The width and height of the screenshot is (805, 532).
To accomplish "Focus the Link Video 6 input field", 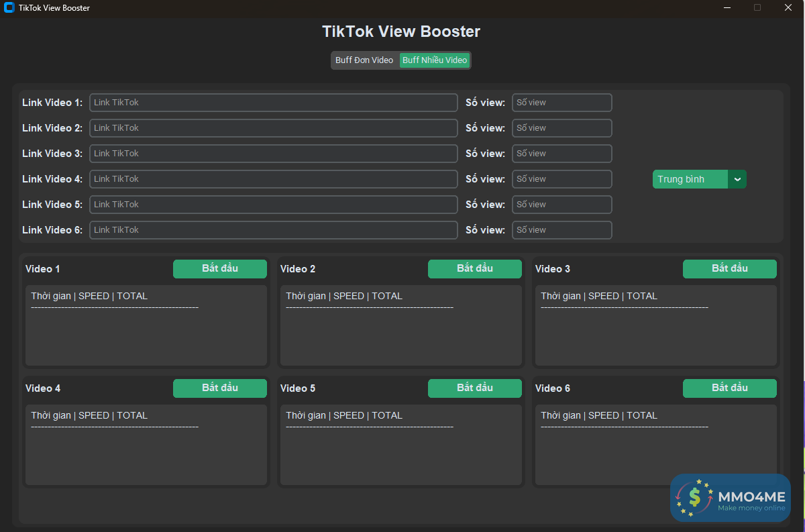I will (x=274, y=230).
